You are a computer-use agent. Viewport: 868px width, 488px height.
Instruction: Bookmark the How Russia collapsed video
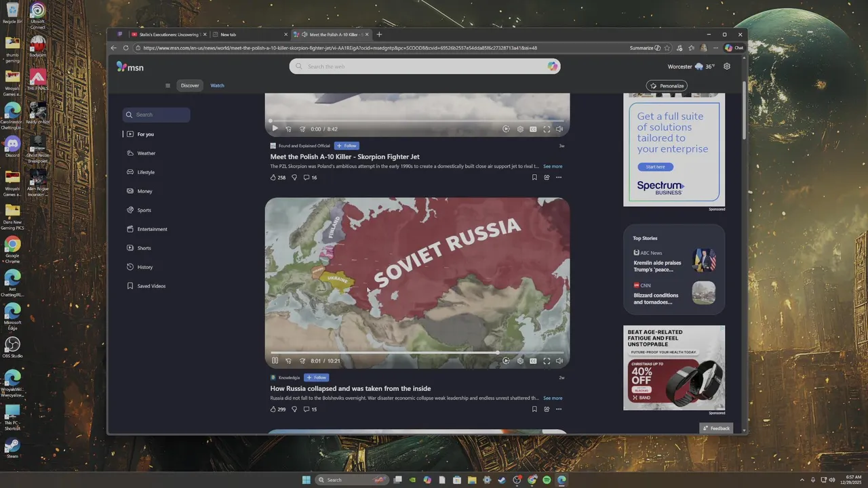(x=534, y=409)
